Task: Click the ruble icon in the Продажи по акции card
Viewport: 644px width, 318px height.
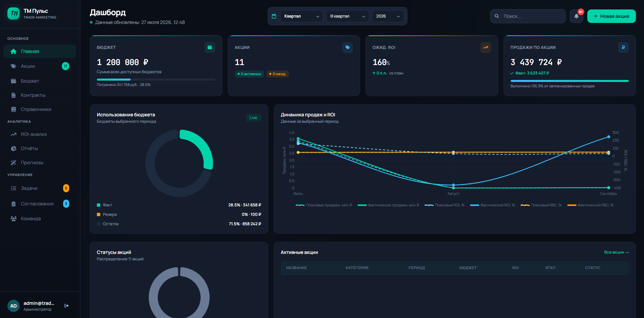Action: tap(623, 48)
